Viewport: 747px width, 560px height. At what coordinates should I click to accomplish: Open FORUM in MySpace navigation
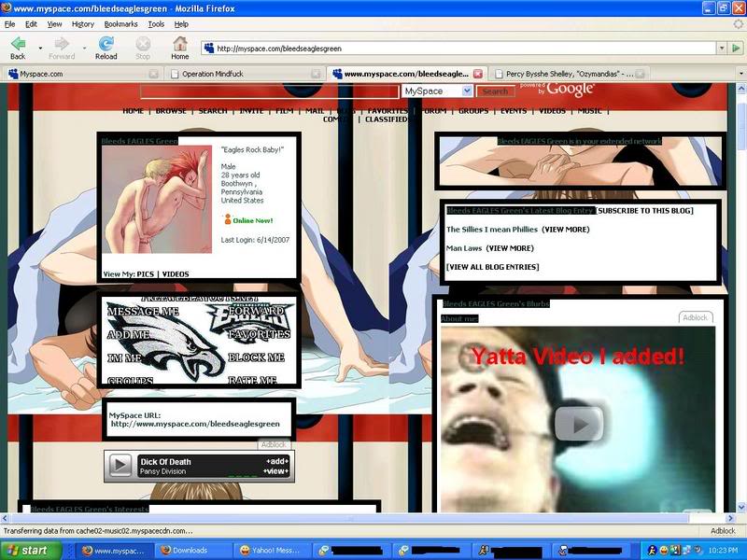point(434,111)
